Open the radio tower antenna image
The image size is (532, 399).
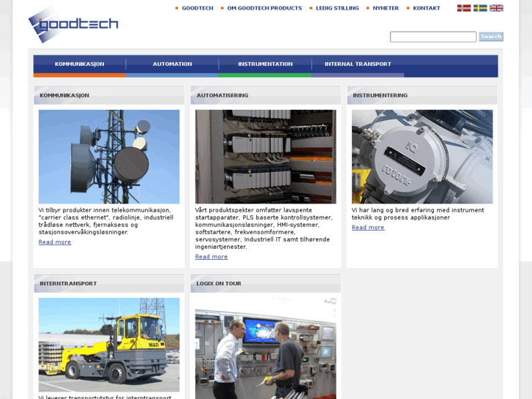(109, 157)
